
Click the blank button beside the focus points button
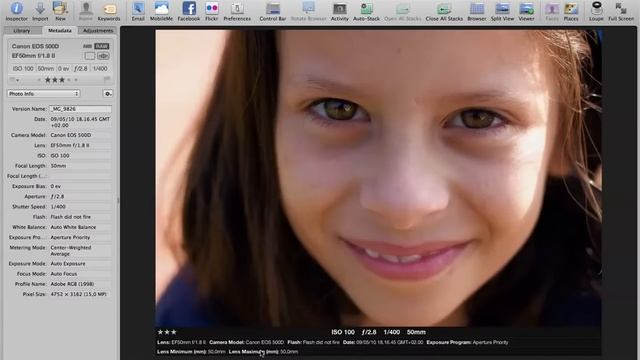90,56
